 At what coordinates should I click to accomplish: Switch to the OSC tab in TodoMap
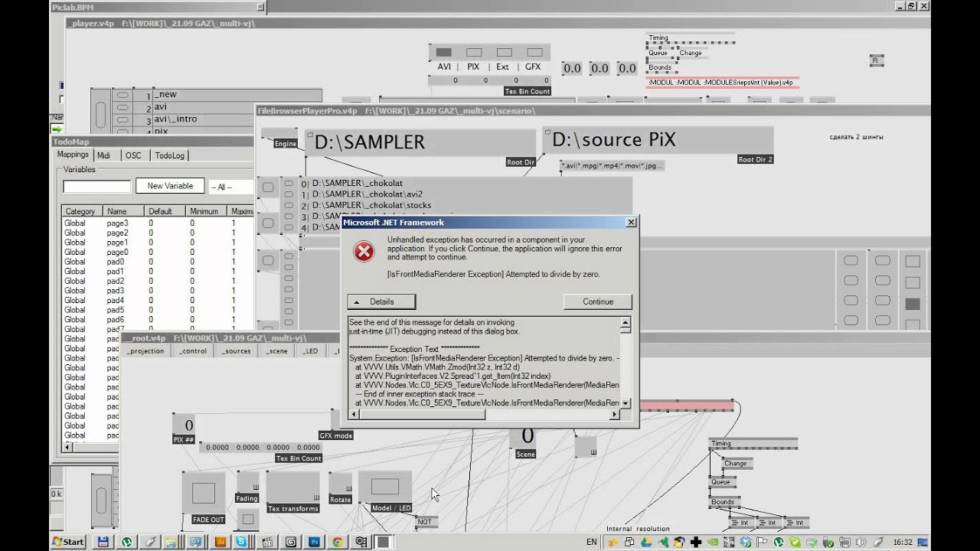133,155
